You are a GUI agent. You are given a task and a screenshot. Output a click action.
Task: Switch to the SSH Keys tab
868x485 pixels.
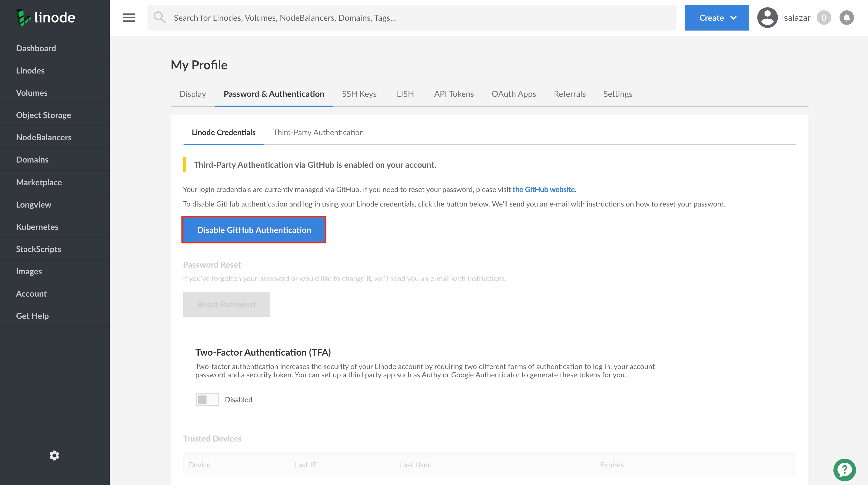click(359, 94)
